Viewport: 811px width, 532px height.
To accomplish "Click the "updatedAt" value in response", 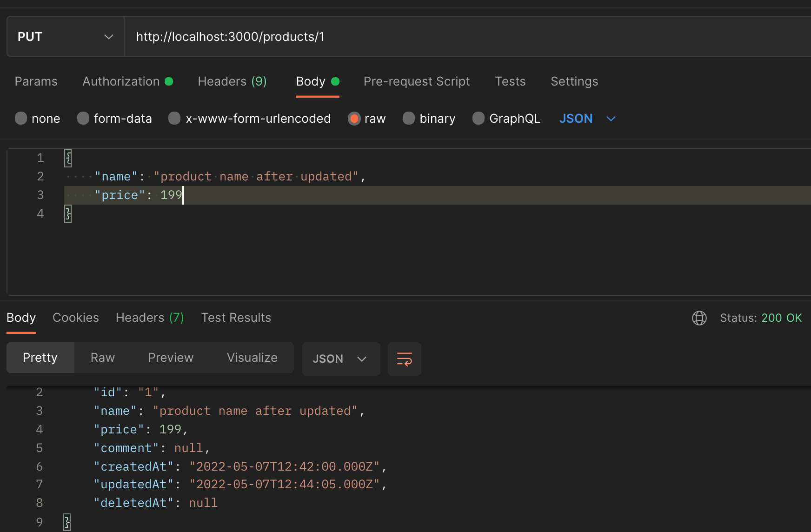I will (285, 485).
